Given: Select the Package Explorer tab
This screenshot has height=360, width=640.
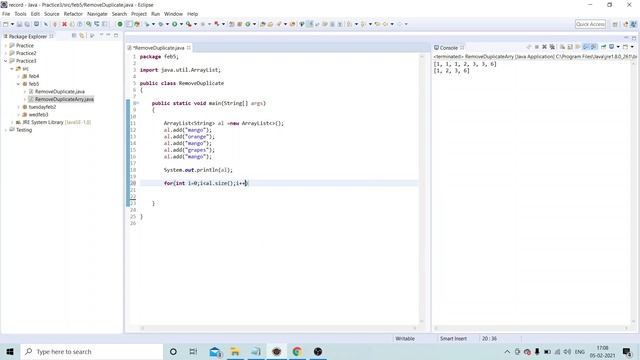Looking at the screenshot, I should point(28,36).
